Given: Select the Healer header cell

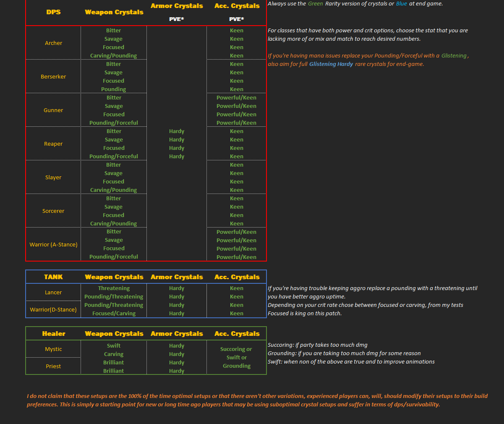Looking at the screenshot, I should 53,334.
